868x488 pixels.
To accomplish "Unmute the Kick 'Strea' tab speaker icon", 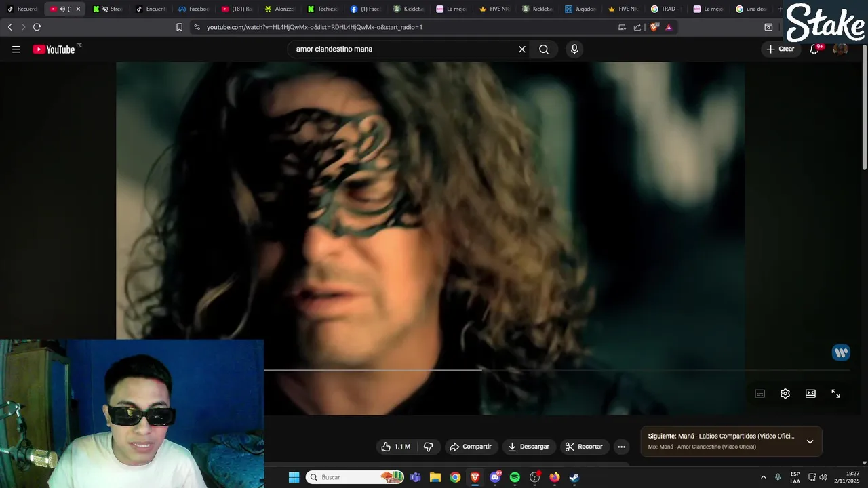I will coord(104,9).
